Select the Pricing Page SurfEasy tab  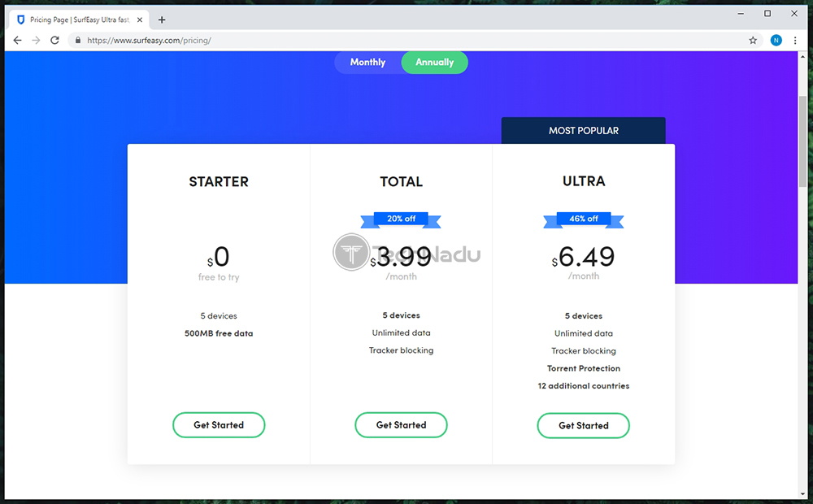80,20
